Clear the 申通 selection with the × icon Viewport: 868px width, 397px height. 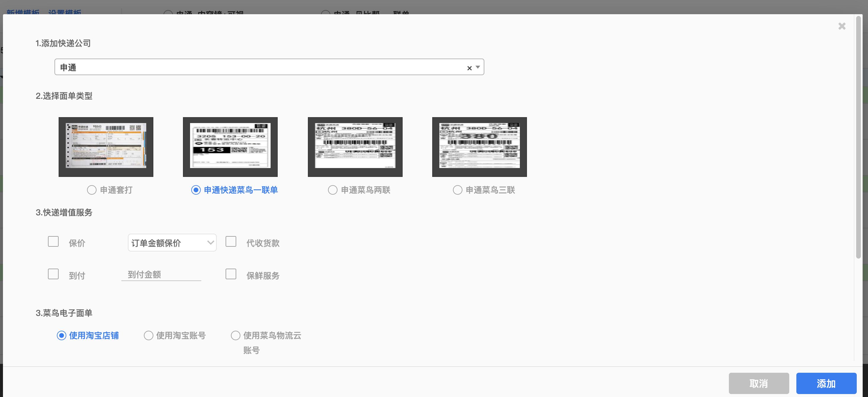[469, 67]
